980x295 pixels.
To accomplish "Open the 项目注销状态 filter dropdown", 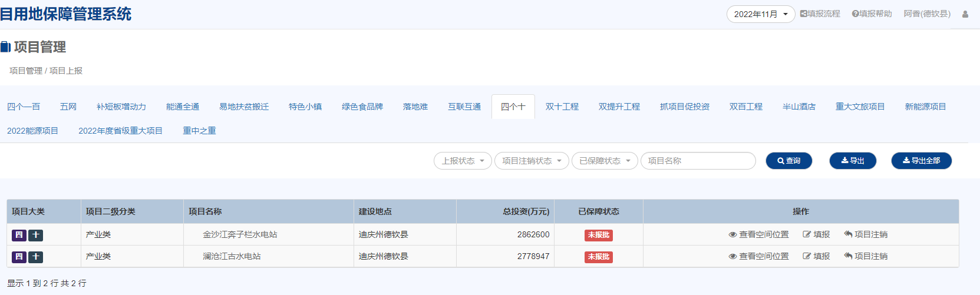I will coord(531,161).
